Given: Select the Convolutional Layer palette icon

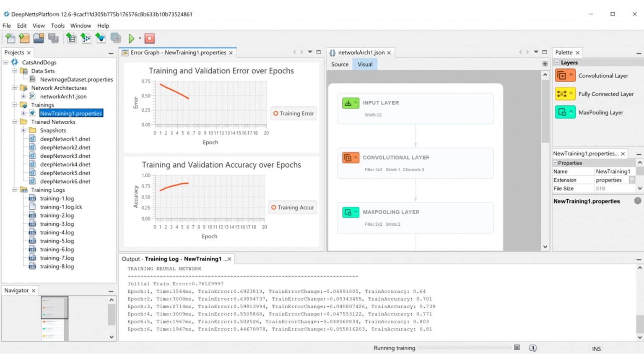Looking at the screenshot, I should 565,76.
